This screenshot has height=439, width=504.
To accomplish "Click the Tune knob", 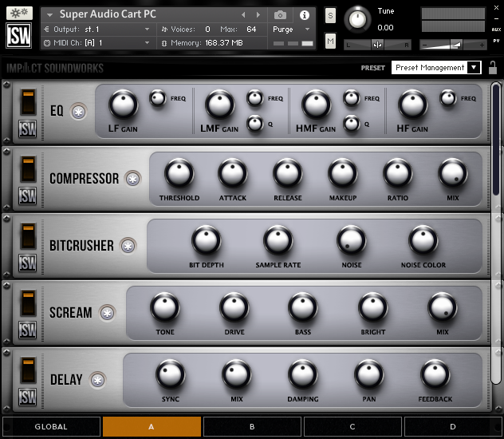I will click(357, 20).
